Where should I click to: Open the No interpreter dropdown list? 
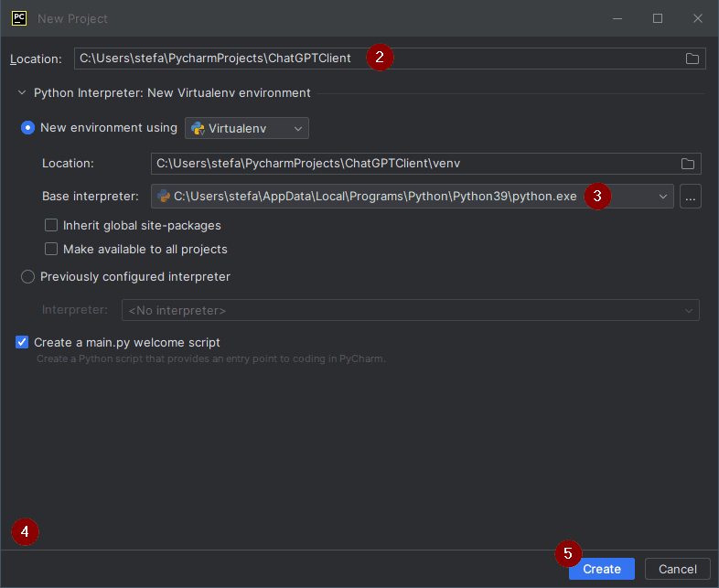410,310
